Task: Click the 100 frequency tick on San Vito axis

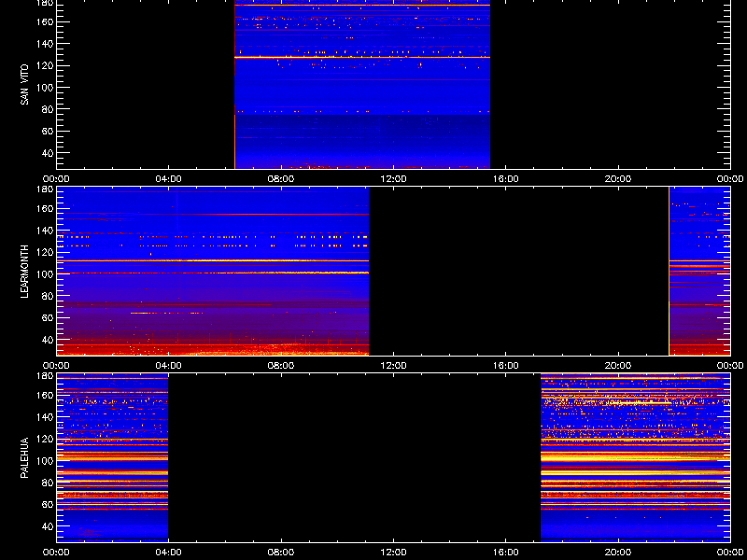Action: (45, 88)
